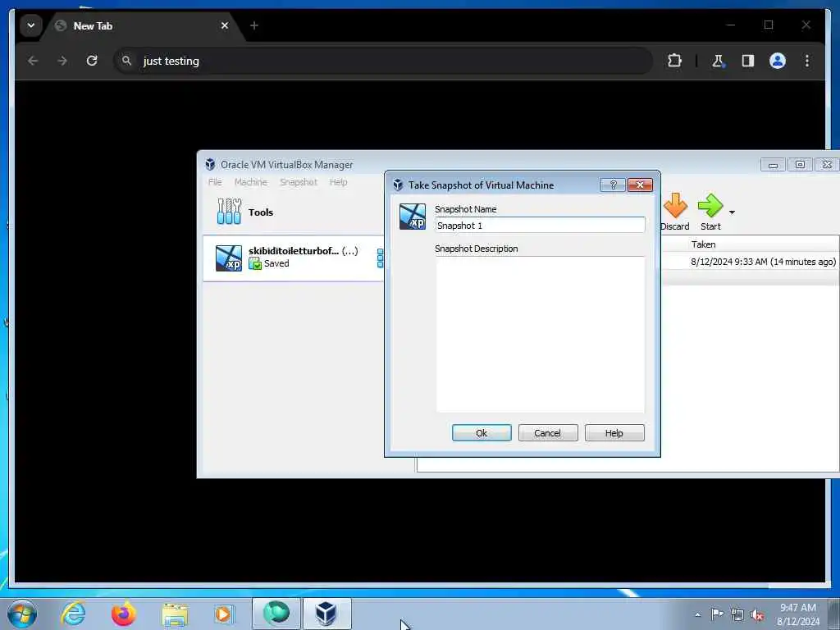Select the skibiditoiletturbof... virtual machine entry
Image resolution: width=840 pixels, height=630 pixels.
[x=294, y=258]
